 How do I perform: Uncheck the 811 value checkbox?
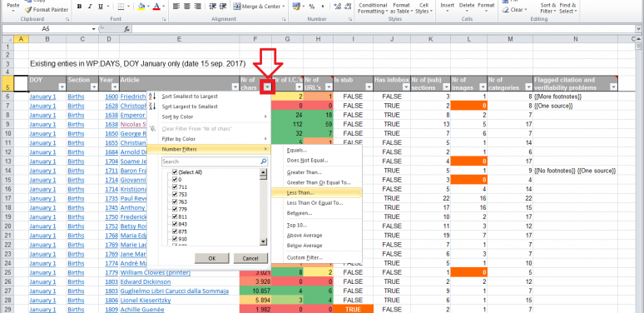pyautogui.click(x=176, y=216)
